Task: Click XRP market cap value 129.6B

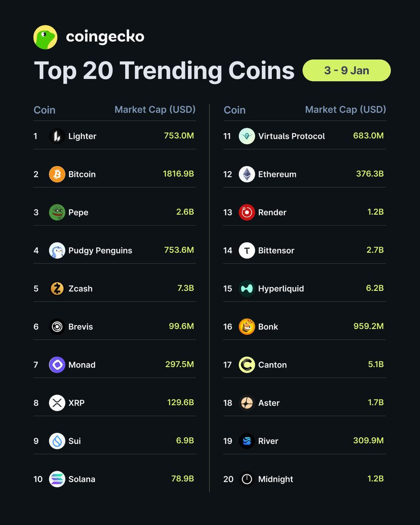Action: click(180, 402)
